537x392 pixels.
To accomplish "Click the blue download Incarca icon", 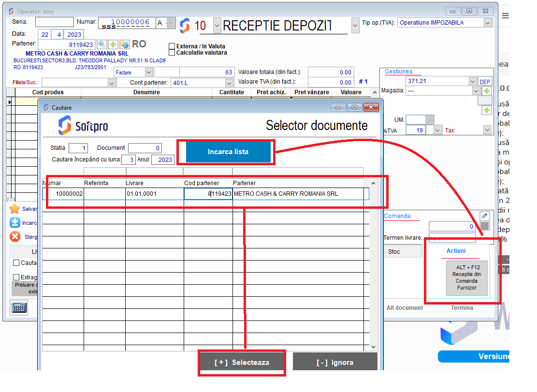I will point(15,223).
